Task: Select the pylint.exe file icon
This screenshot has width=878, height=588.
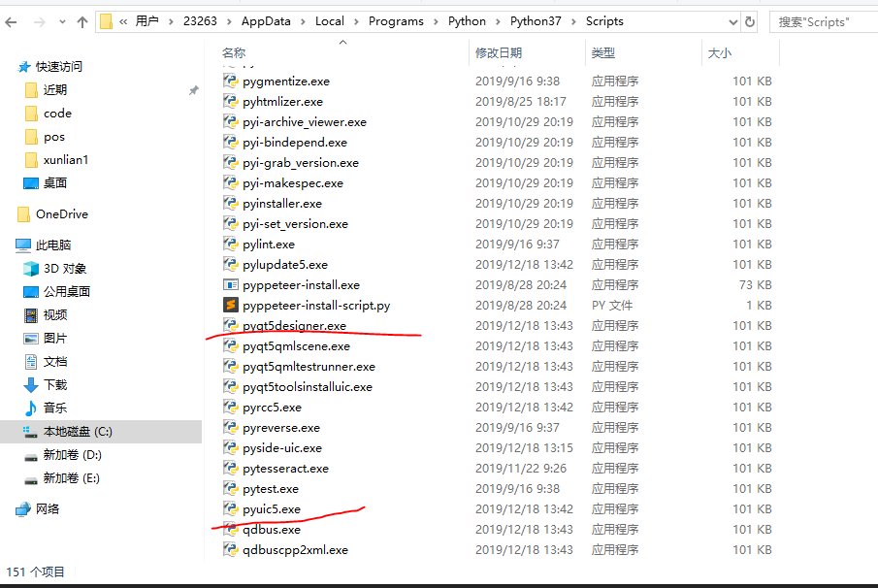Action: pyautogui.click(x=230, y=245)
